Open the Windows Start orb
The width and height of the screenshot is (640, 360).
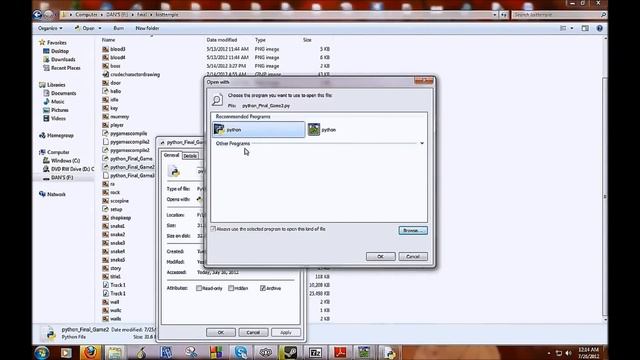42,353
